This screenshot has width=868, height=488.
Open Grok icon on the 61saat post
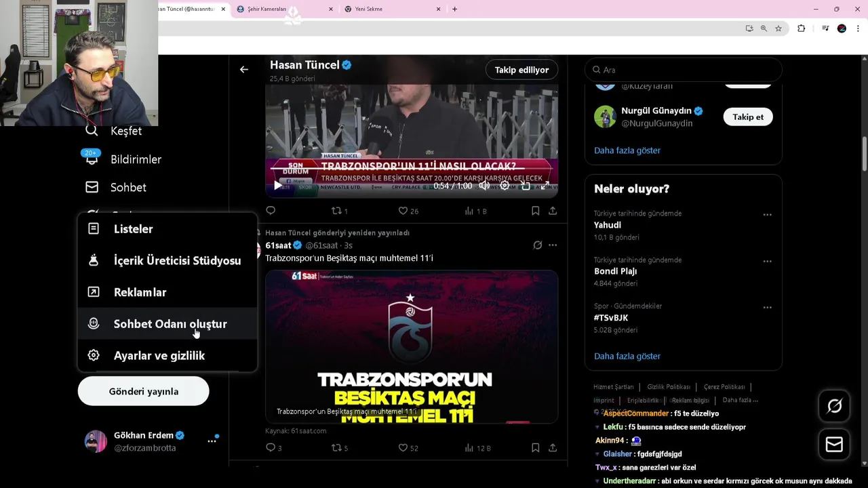tap(537, 245)
